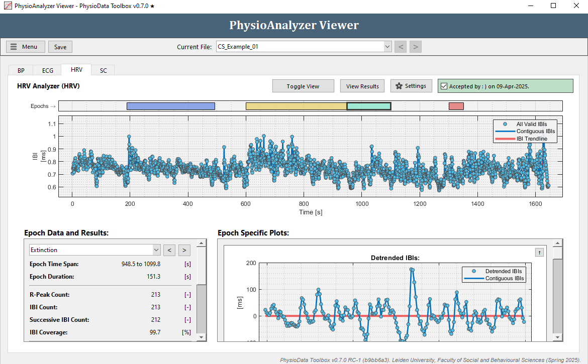Go to previous file arrow
The width and height of the screenshot is (588, 364).
click(x=401, y=47)
